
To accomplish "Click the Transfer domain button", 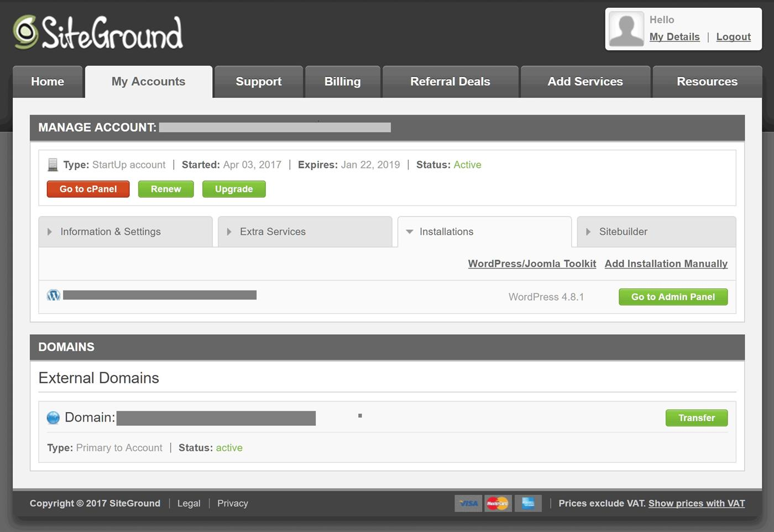I will click(x=697, y=418).
